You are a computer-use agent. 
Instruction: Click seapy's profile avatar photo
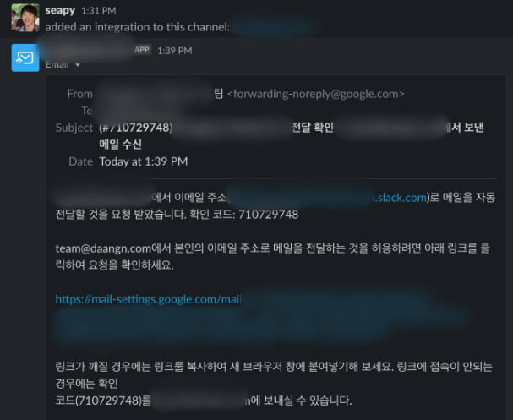(25, 18)
